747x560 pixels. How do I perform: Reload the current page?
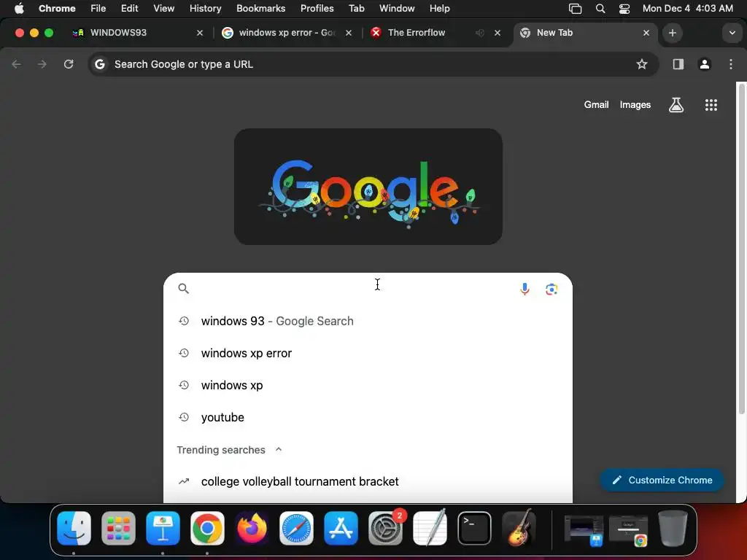tap(69, 64)
